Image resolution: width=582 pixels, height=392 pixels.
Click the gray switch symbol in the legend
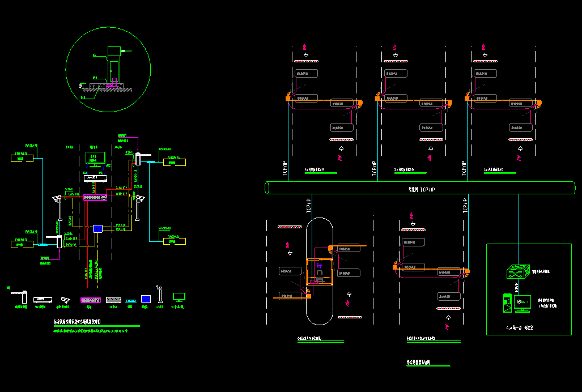tap(114, 300)
